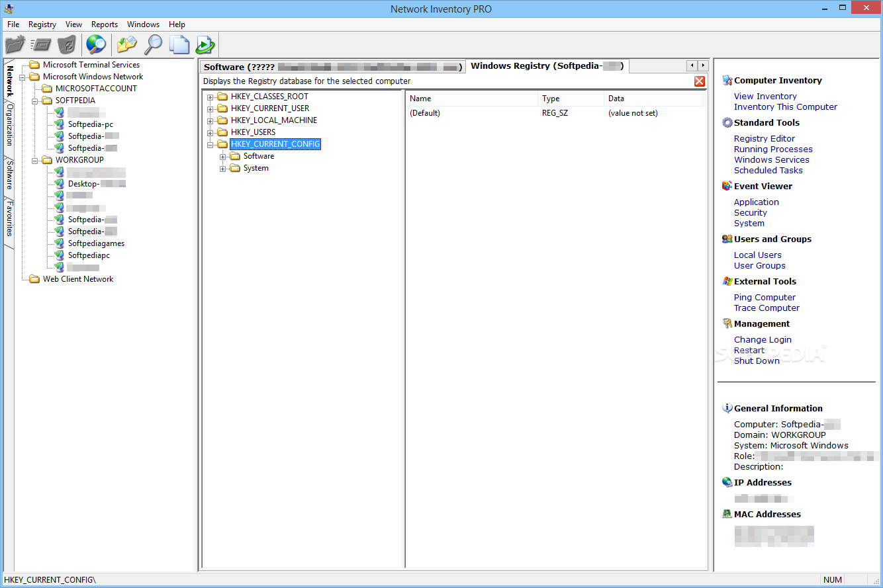Viewport: 883px width, 588px height.
Task: Click the Softpediapc computer icon
Action: [60, 255]
